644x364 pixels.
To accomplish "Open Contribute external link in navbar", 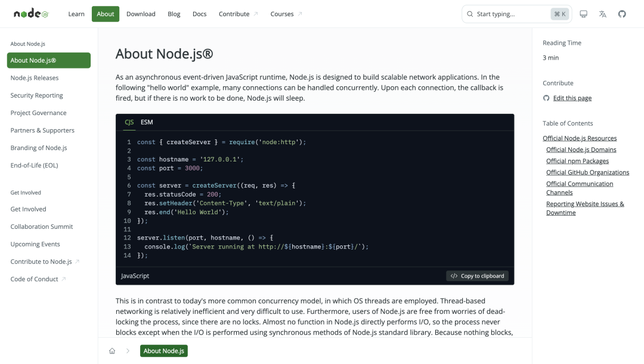I will coord(238,14).
